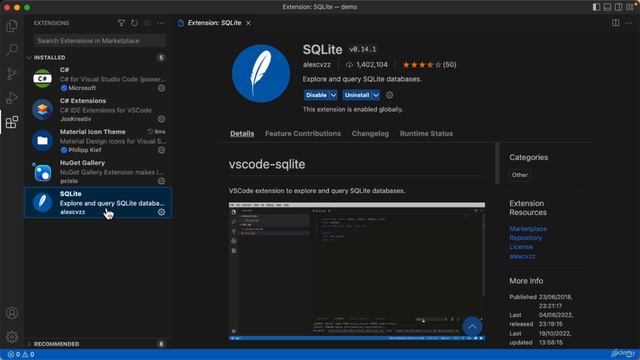Refresh the extensions list
This screenshot has height=360, width=640.
[x=134, y=23]
